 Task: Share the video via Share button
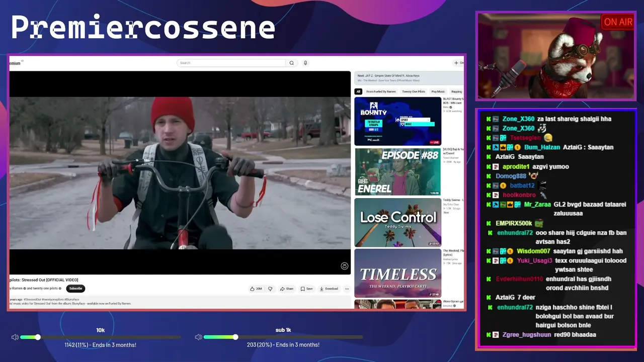coord(287,289)
